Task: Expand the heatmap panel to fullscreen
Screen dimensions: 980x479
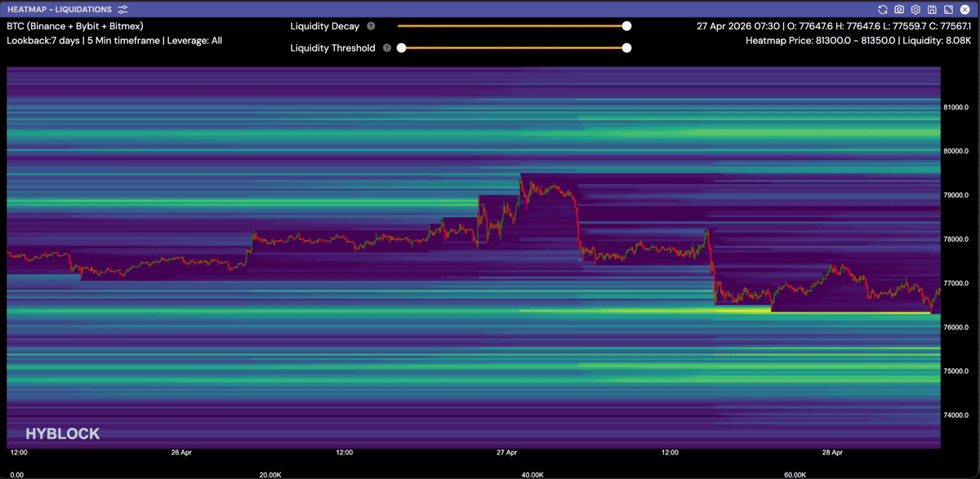Action: [x=948, y=9]
